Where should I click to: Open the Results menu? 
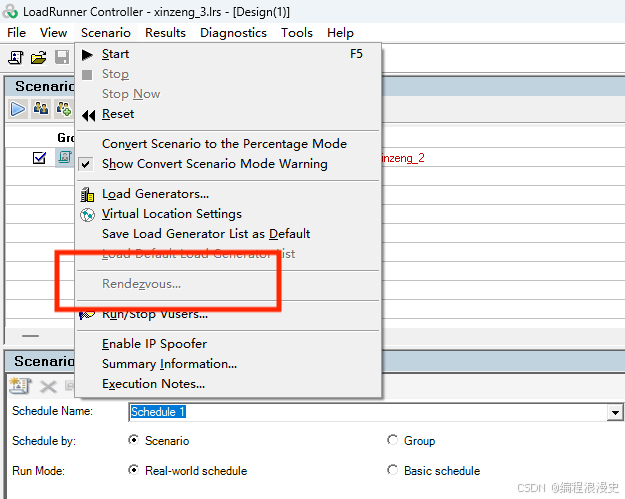(165, 33)
